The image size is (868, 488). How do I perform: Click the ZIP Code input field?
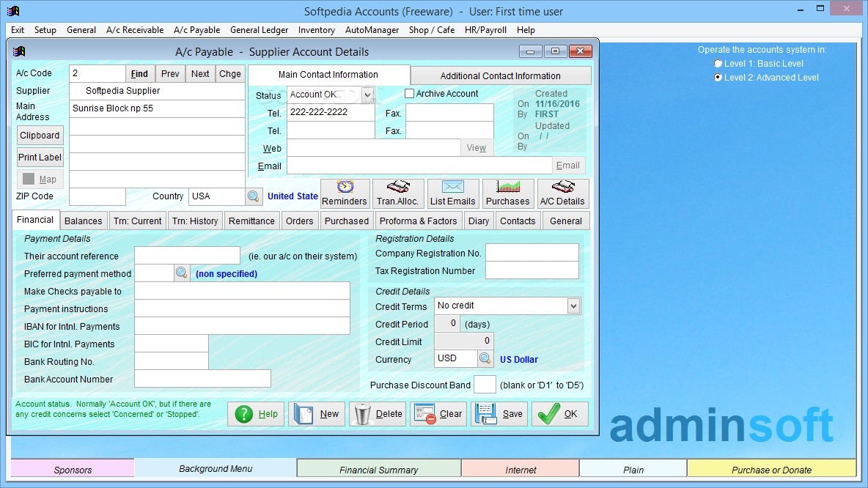click(x=98, y=196)
